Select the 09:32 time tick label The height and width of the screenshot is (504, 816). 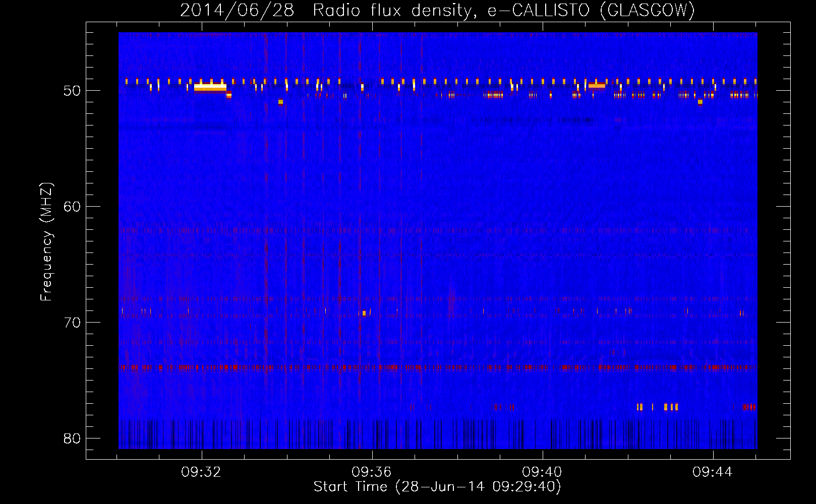click(x=201, y=472)
